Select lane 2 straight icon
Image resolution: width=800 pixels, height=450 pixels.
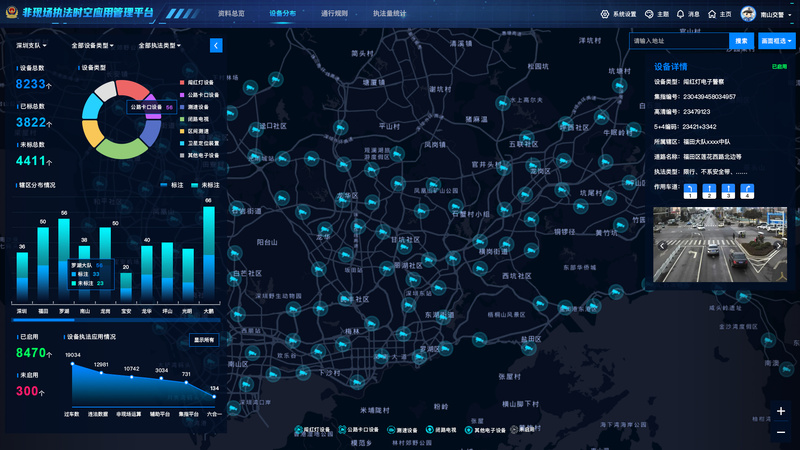pos(709,191)
